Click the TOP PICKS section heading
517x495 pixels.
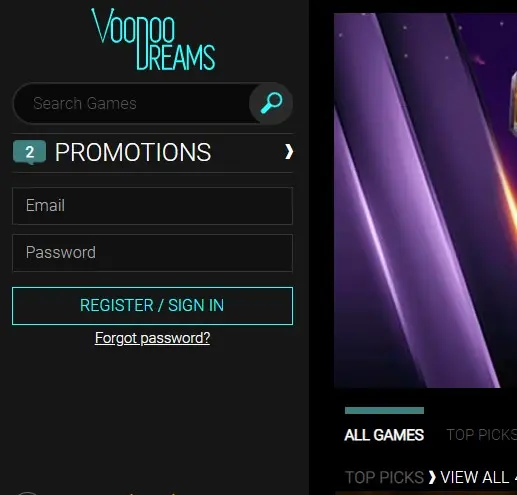[x=384, y=477]
